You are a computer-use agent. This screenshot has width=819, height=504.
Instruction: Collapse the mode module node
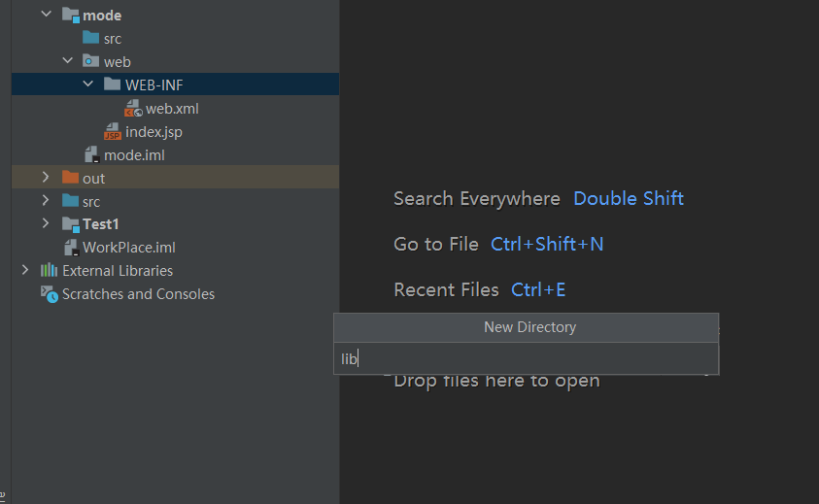click(46, 15)
